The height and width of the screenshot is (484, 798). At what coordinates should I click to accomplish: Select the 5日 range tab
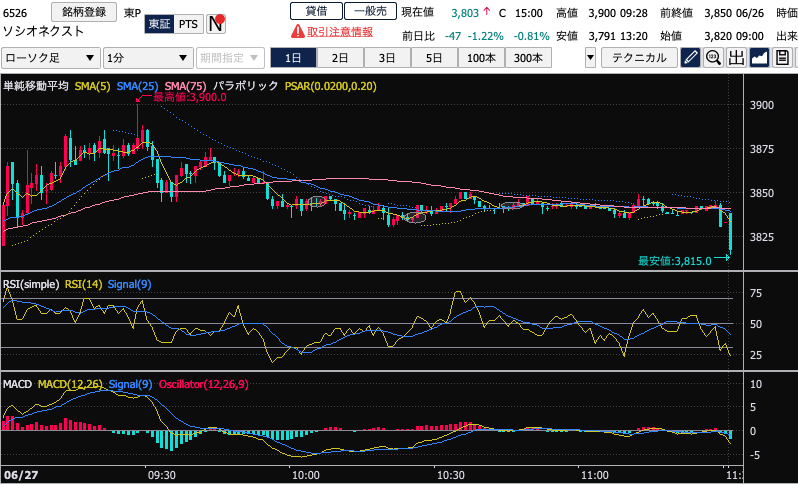click(x=433, y=58)
